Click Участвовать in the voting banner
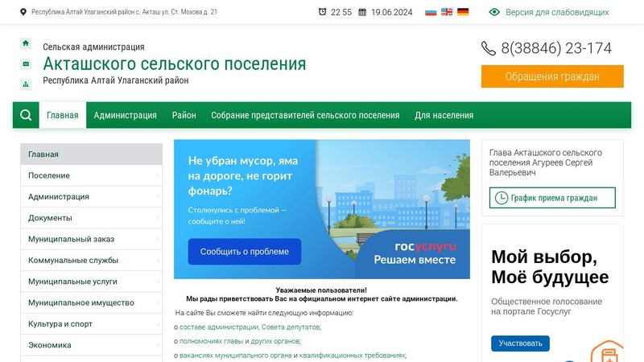This screenshot has width=644, height=362. (520, 343)
